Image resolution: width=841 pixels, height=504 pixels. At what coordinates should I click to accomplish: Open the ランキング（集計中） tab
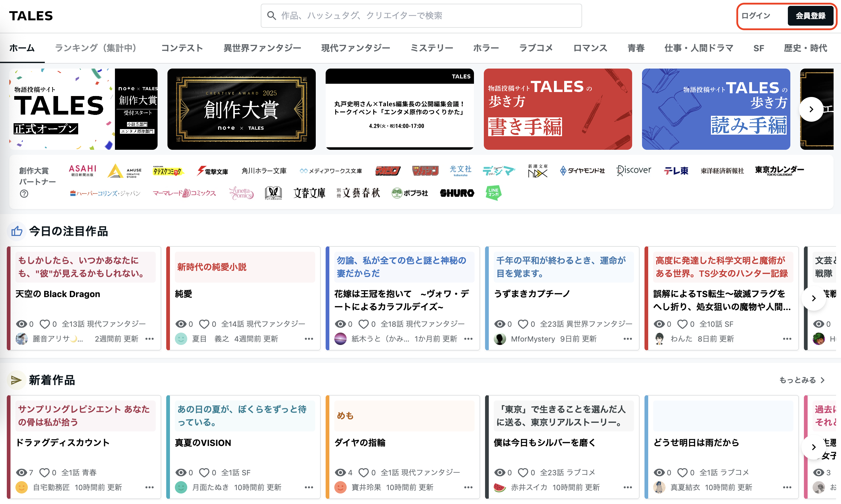point(98,48)
